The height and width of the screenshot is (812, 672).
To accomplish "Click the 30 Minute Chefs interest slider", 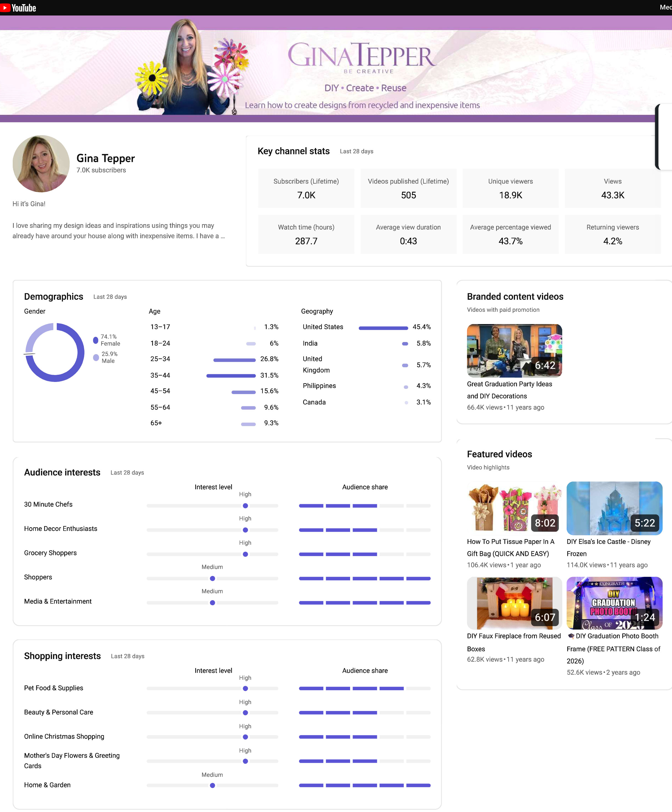I will 245,506.
